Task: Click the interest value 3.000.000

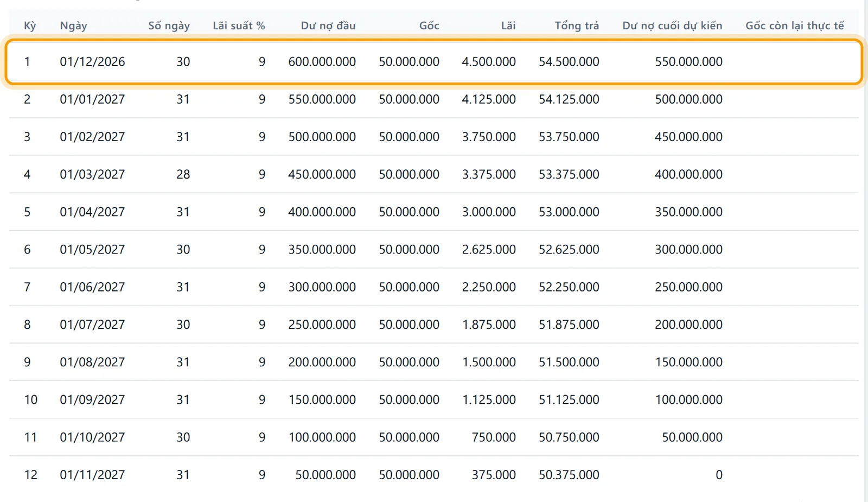Action: (489, 212)
